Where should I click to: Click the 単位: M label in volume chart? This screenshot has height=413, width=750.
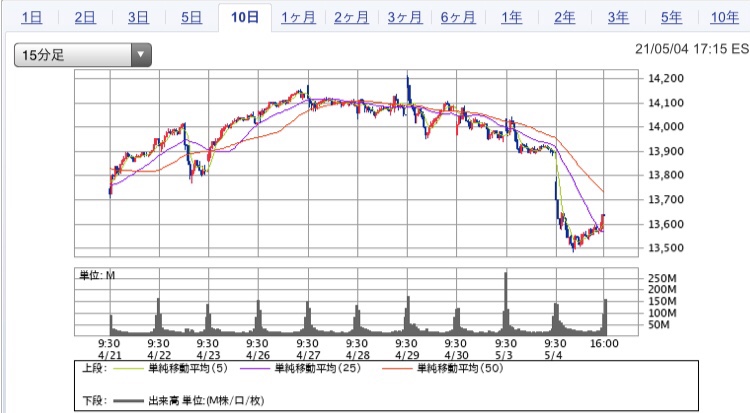click(x=97, y=275)
